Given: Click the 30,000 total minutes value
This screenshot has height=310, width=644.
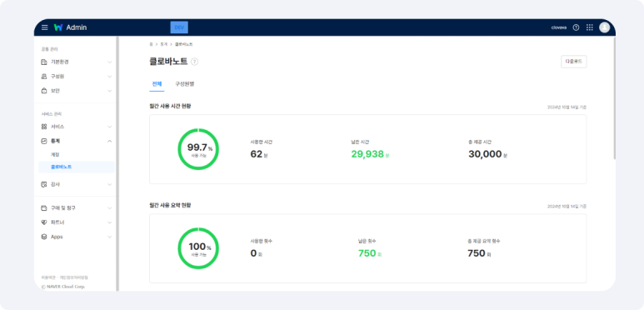Looking at the screenshot, I should [485, 154].
